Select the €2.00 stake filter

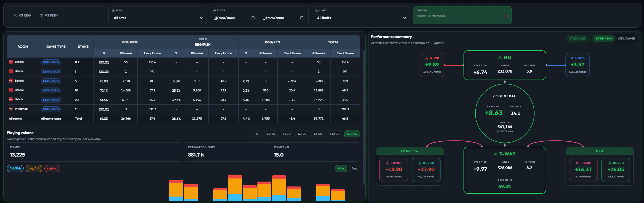302,134
